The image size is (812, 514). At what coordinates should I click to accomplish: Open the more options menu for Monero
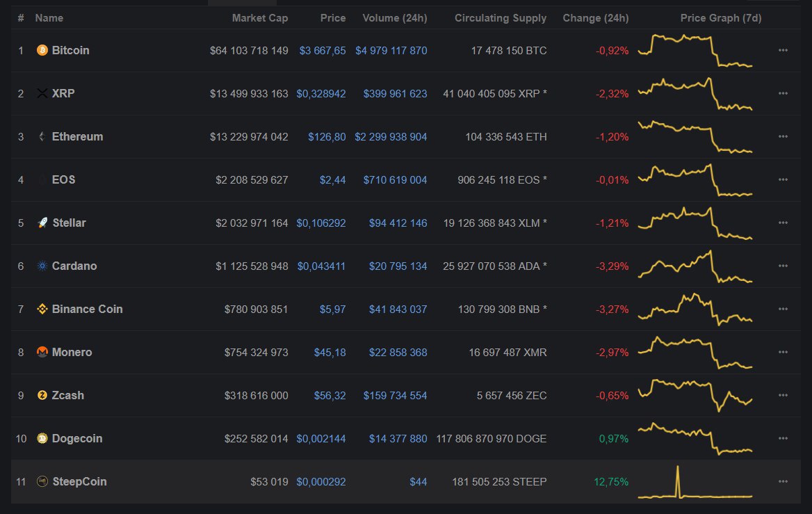pyautogui.click(x=783, y=352)
